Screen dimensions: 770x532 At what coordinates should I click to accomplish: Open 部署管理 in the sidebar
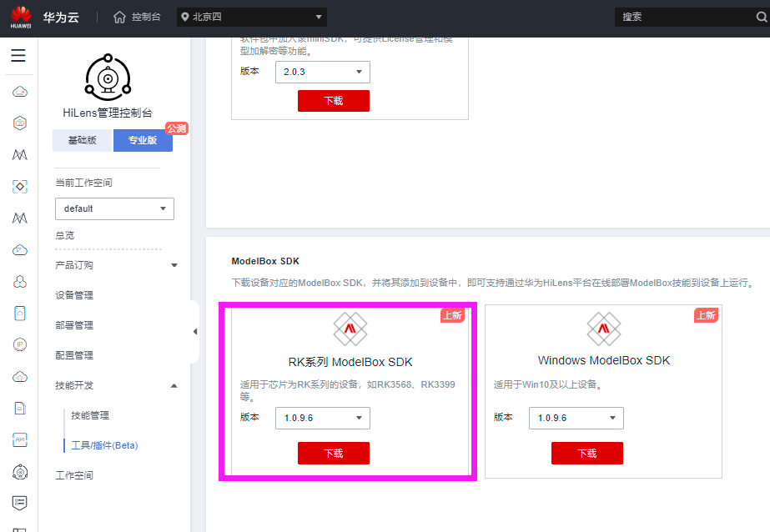[74, 325]
